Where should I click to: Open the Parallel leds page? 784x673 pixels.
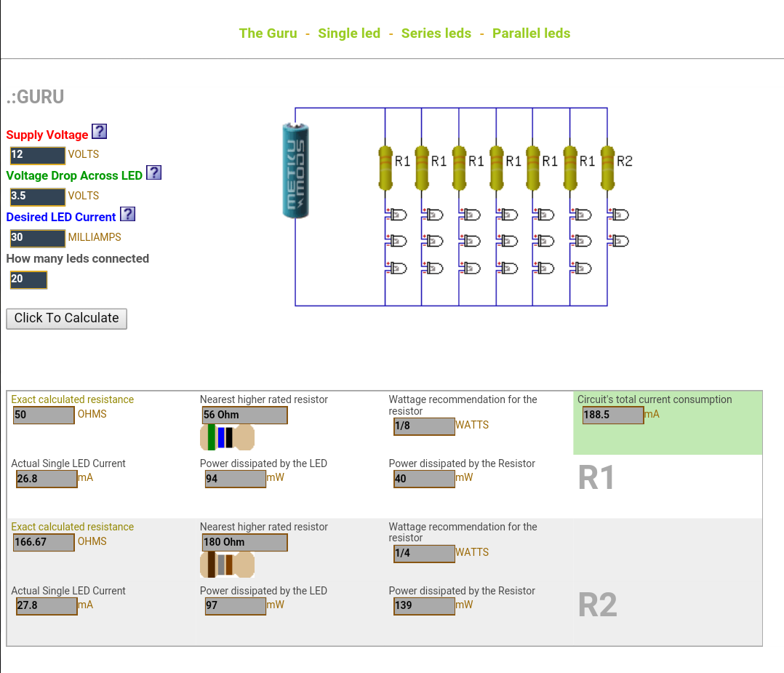pyautogui.click(x=531, y=33)
